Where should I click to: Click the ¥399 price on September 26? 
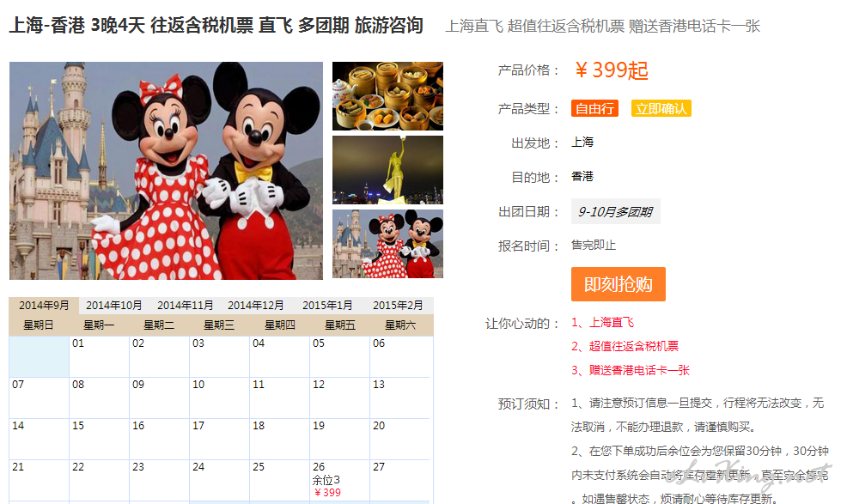coord(327,493)
